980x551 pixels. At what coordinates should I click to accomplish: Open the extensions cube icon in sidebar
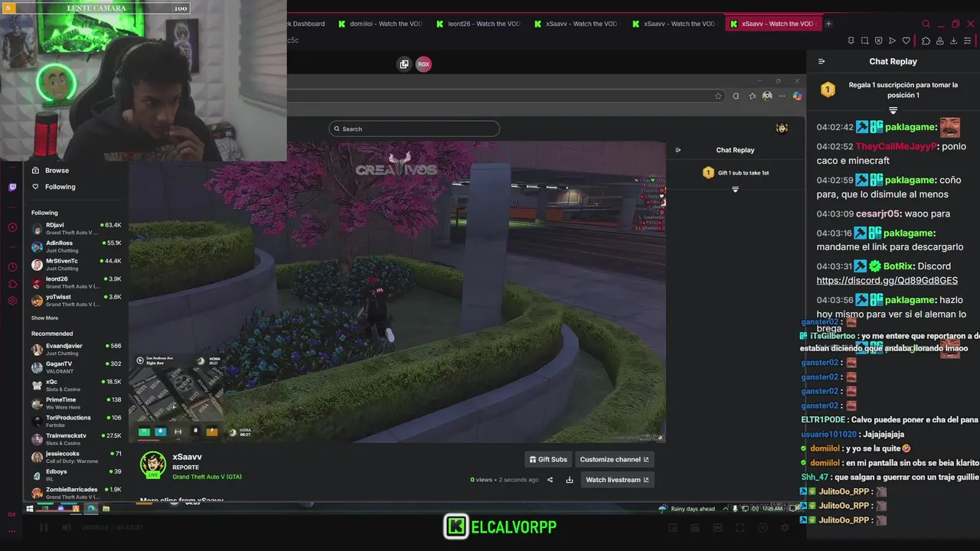(12, 284)
